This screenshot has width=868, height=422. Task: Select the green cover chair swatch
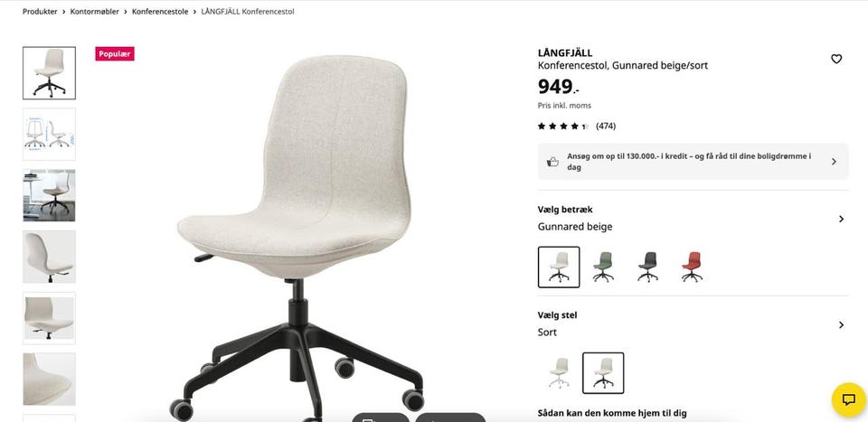pyautogui.click(x=603, y=267)
